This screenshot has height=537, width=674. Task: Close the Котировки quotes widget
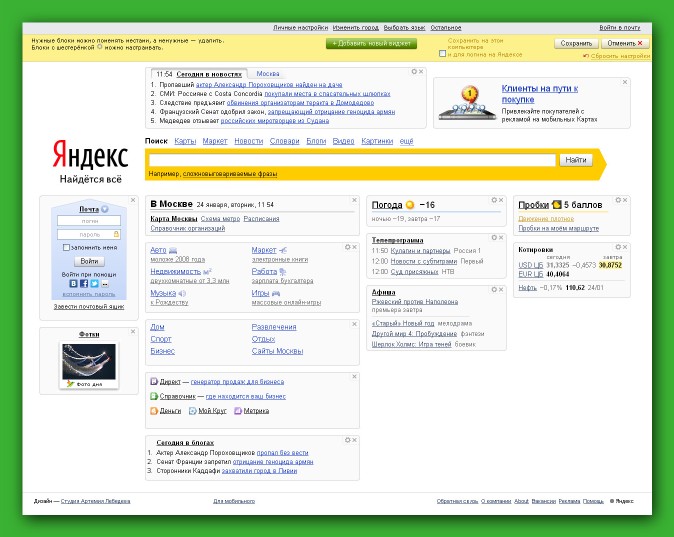point(625,247)
